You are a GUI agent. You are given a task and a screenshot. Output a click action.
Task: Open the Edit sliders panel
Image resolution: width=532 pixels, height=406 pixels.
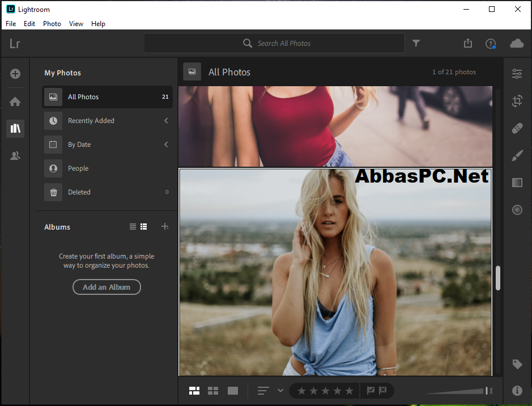tap(517, 74)
